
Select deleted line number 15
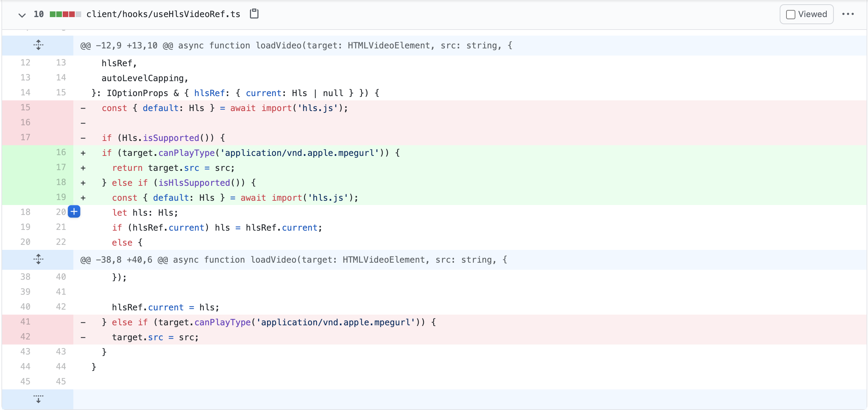coord(25,107)
